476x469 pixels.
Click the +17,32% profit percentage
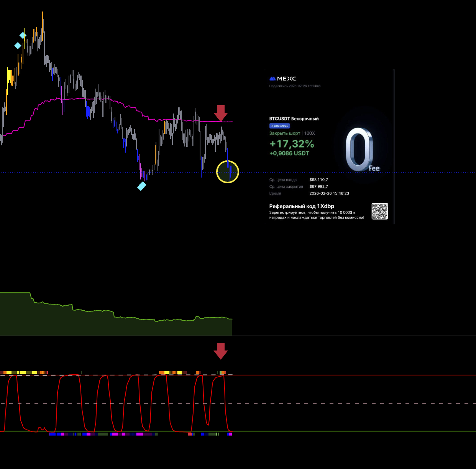coord(292,144)
